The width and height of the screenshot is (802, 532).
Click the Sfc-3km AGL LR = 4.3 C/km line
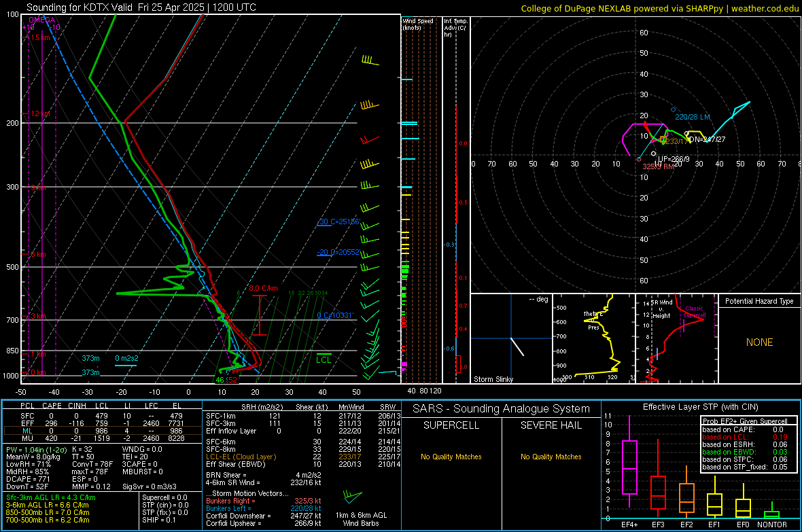point(51,497)
